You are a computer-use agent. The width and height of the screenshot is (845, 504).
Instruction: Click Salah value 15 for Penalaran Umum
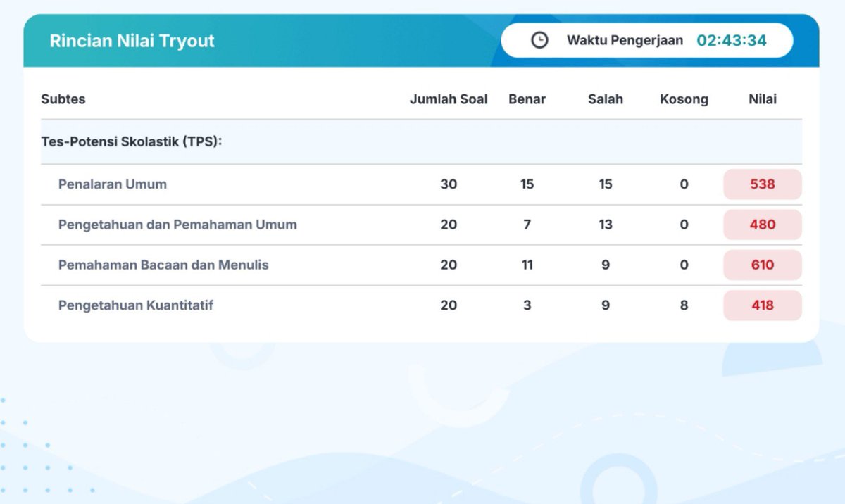pyautogui.click(x=606, y=184)
